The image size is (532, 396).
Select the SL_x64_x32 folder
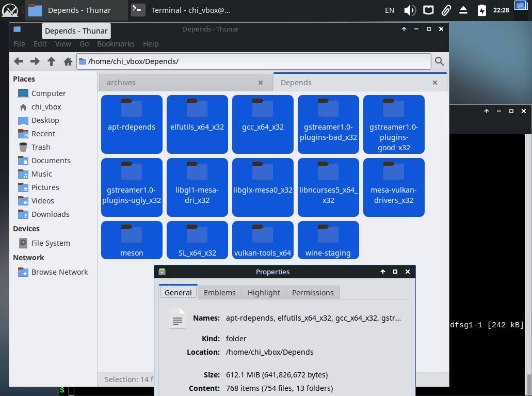(x=197, y=240)
